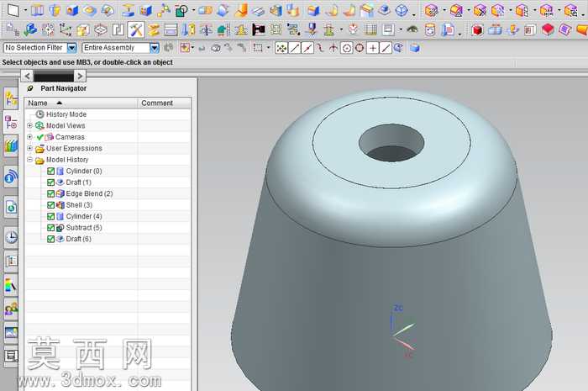Open the Roles people sidebar icon
Viewport: 588px width, 391px height.
[x=11, y=309]
